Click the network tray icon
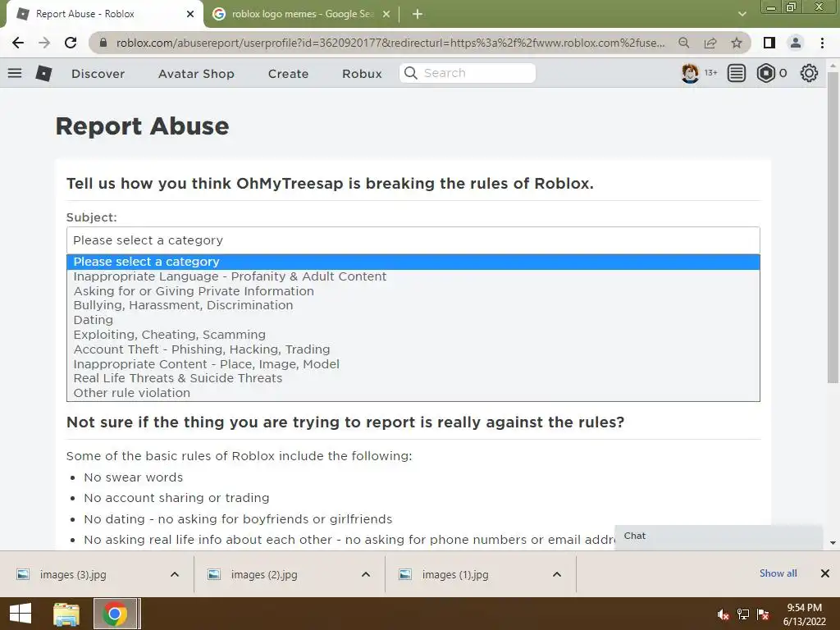This screenshot has width=840, height=630. click(x=743, y=614)
